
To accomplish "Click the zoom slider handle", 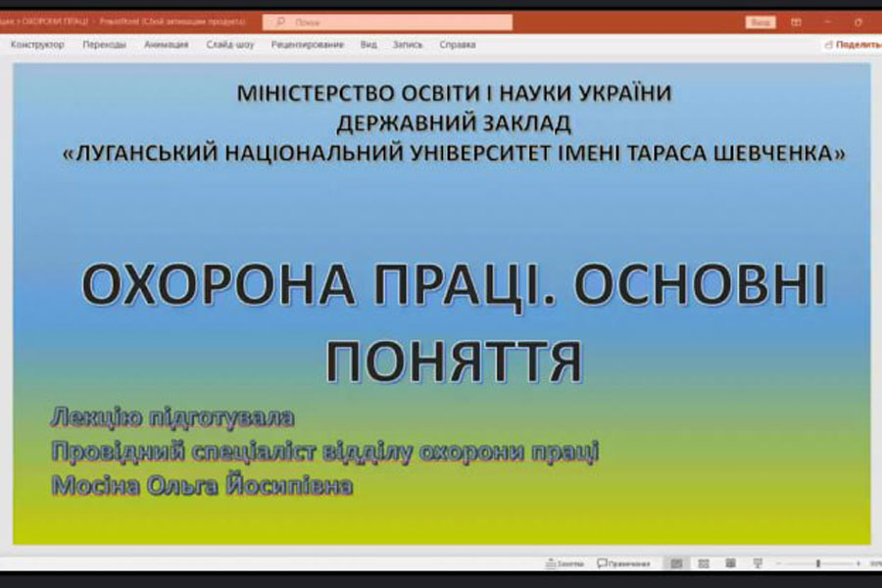I will pos(818,563).
